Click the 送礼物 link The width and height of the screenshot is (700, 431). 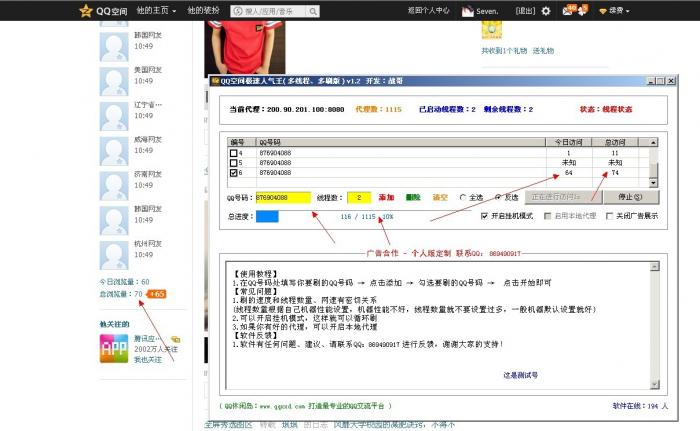(543, 51)
